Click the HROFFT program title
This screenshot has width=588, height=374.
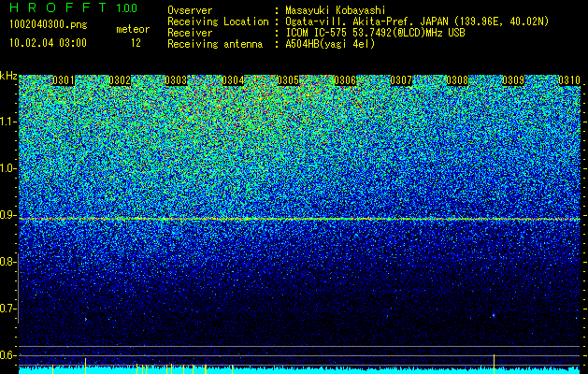pos(58,7)
